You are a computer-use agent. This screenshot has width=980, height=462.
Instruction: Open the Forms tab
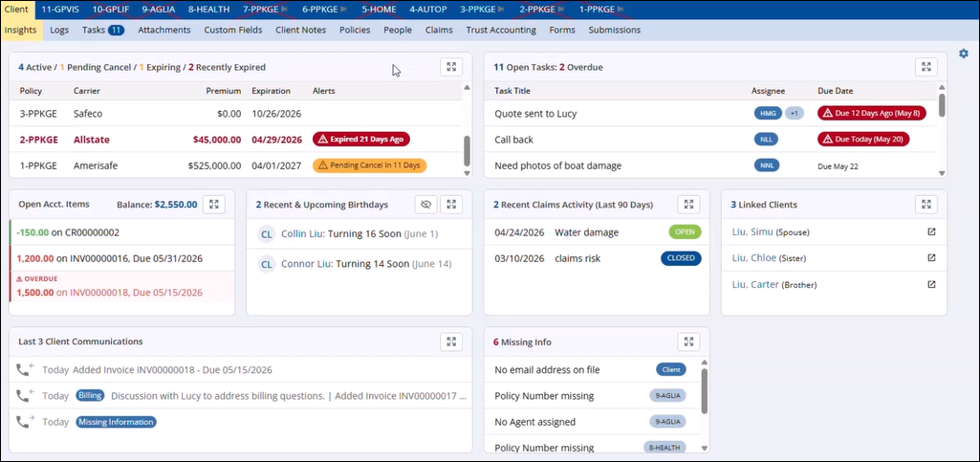pos(562,30)
